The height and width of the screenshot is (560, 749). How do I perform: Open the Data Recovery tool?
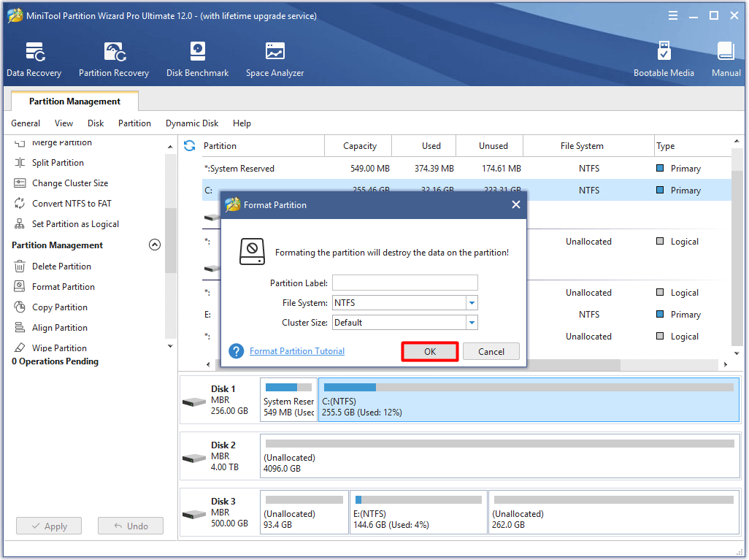tap(34, 59)
